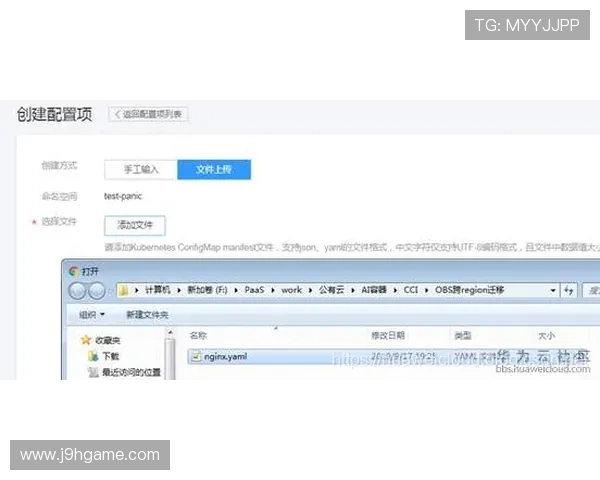Image resolution: width=600 pixels, height=480 pixels.
Task: Select the 手工输入 manual input option
Action: click(141, 170)
